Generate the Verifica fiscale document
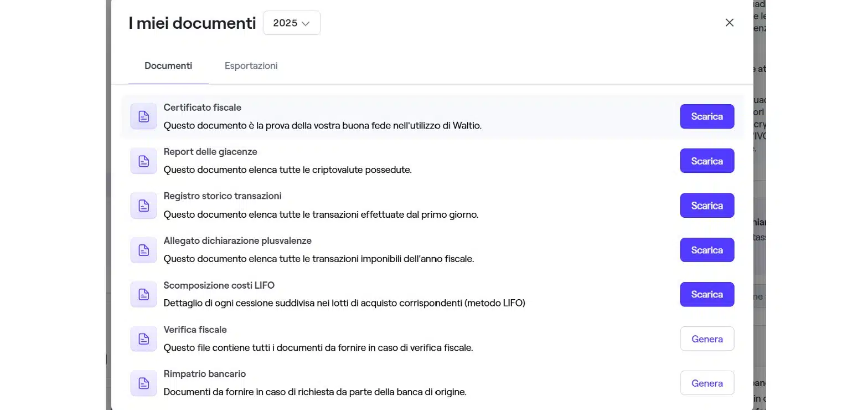This screenshot has height=410, width=868. [707, 339]
